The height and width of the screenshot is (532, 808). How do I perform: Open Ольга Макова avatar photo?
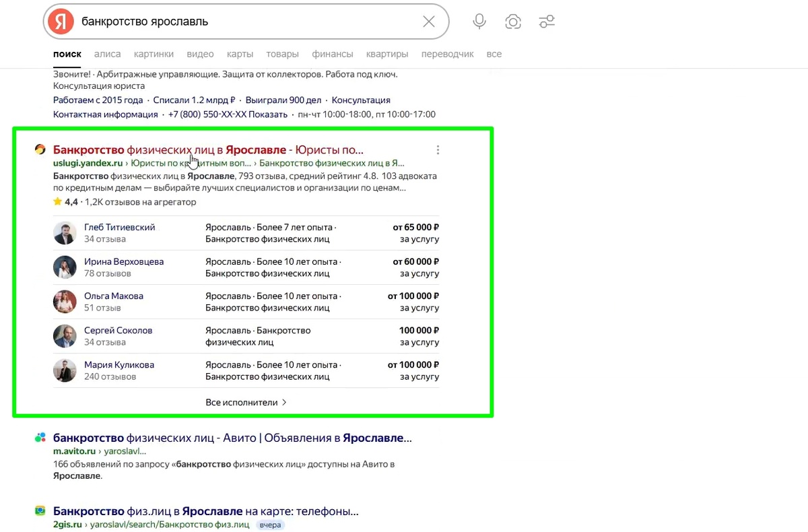(x=65, y=302)
